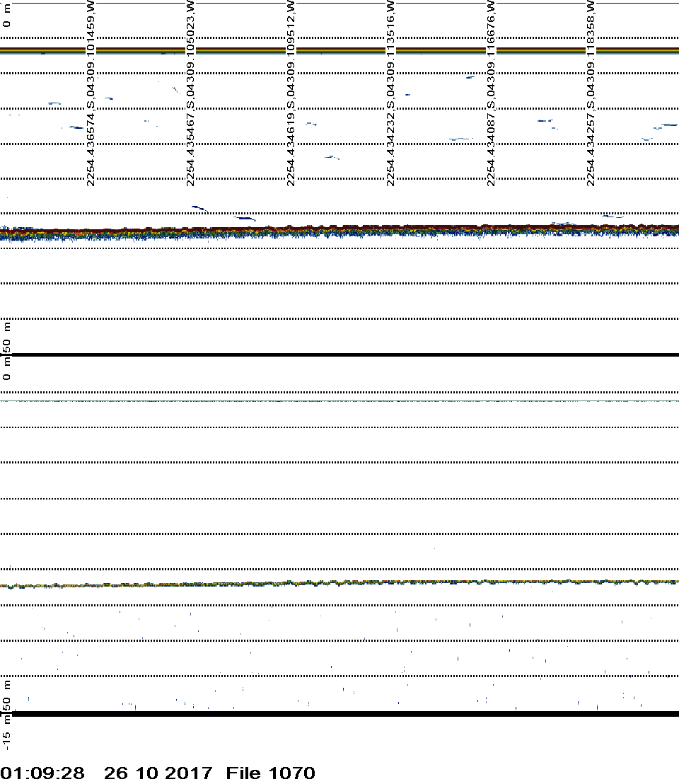Select position label 2254.434619,S,04309.109512,W
The image size is (679, 784).
coord(291,93)
